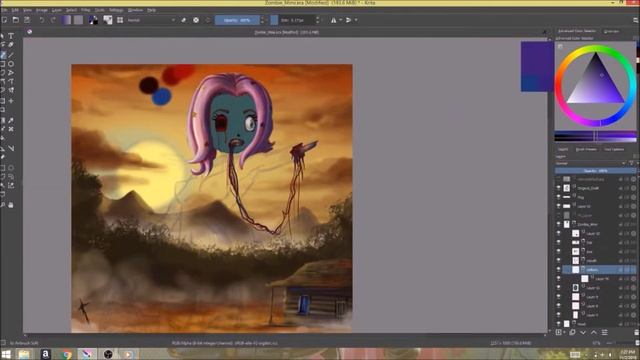Open the brush presets grid chooser
Screen dimensions: 640x360
120,20
